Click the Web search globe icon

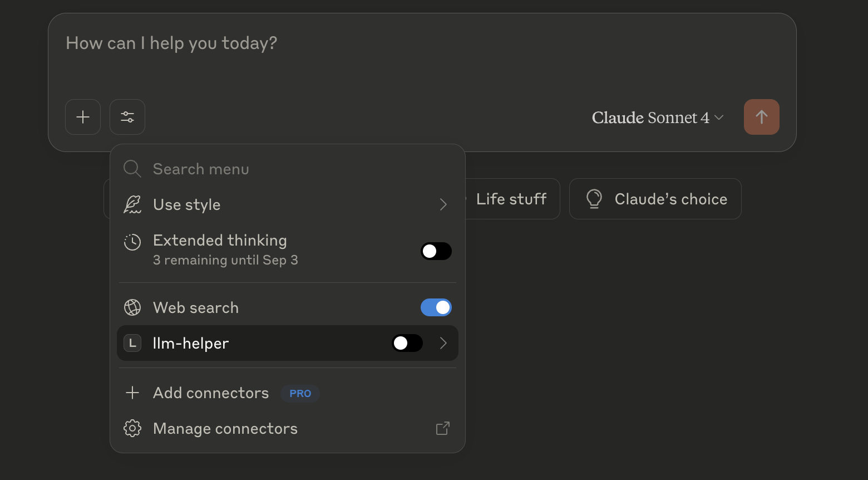point(132,307)
